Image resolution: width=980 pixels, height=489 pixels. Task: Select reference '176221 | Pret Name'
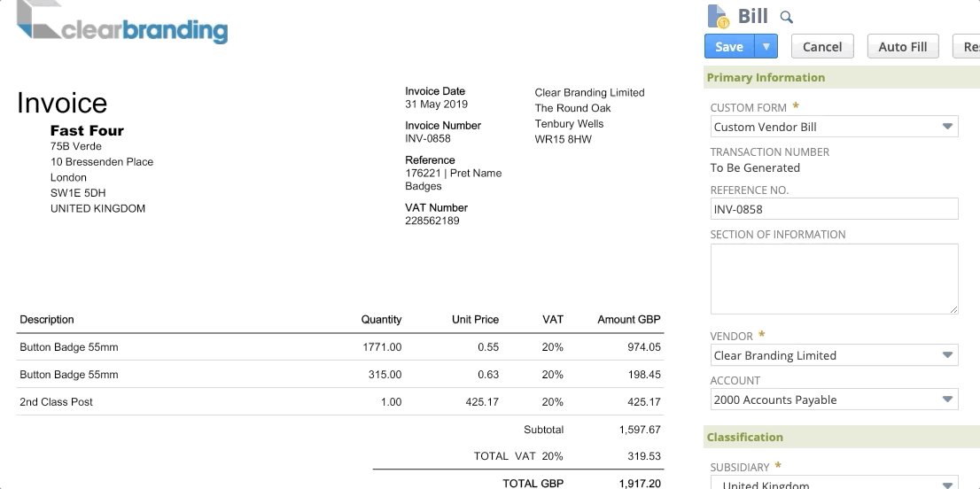pos(453,173)
